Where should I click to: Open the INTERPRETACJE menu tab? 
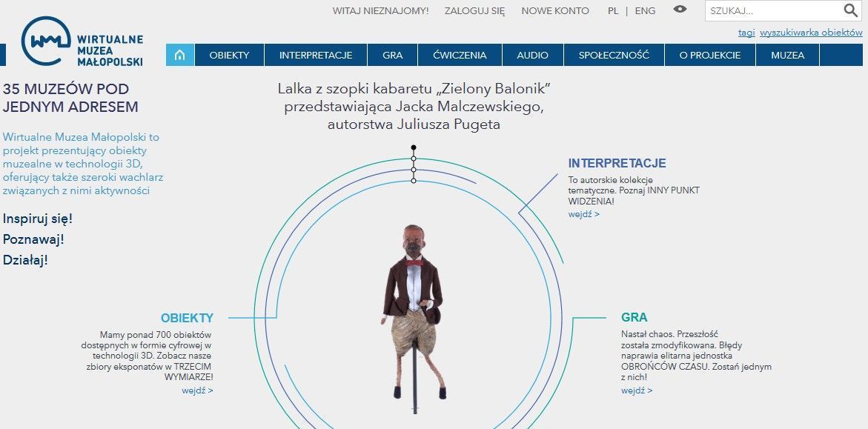(x=316, y=55)
